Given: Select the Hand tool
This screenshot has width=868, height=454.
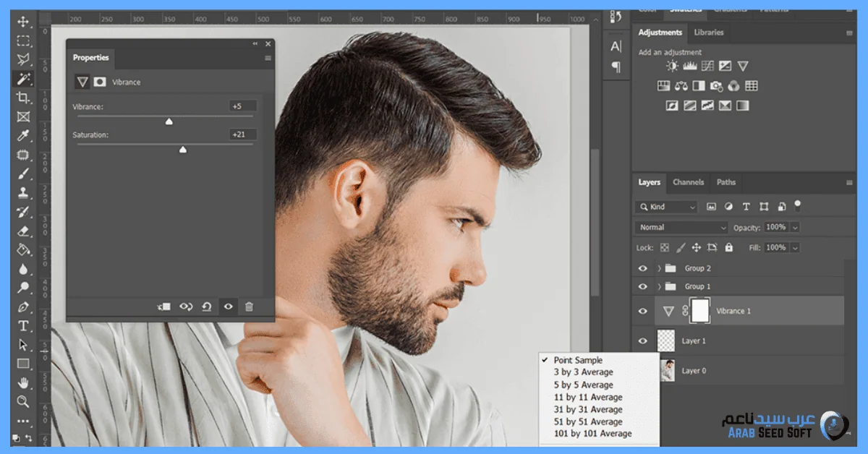Looking at the screenshot, I should pos(23,382).
